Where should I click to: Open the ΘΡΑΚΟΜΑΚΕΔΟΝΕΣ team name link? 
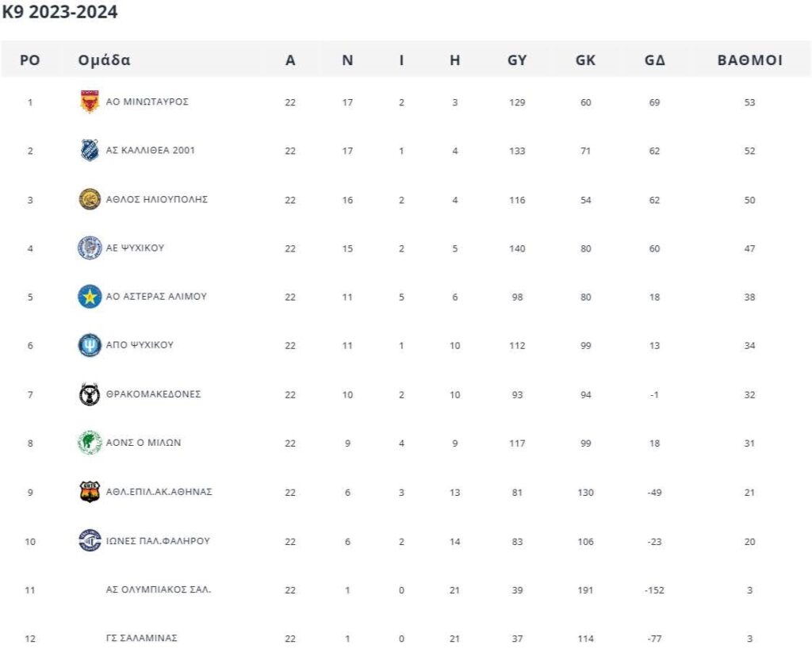coord(154,394)
